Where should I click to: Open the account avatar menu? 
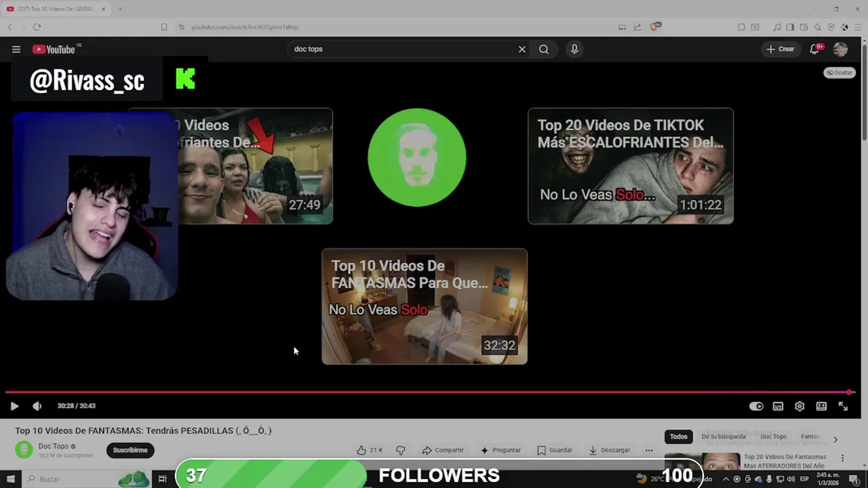click(841, 49)
